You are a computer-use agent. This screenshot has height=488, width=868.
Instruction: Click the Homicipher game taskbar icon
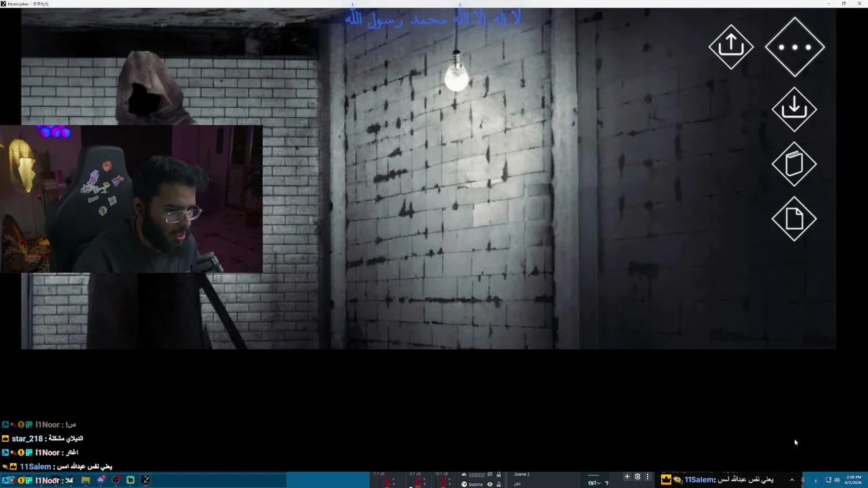146,480
